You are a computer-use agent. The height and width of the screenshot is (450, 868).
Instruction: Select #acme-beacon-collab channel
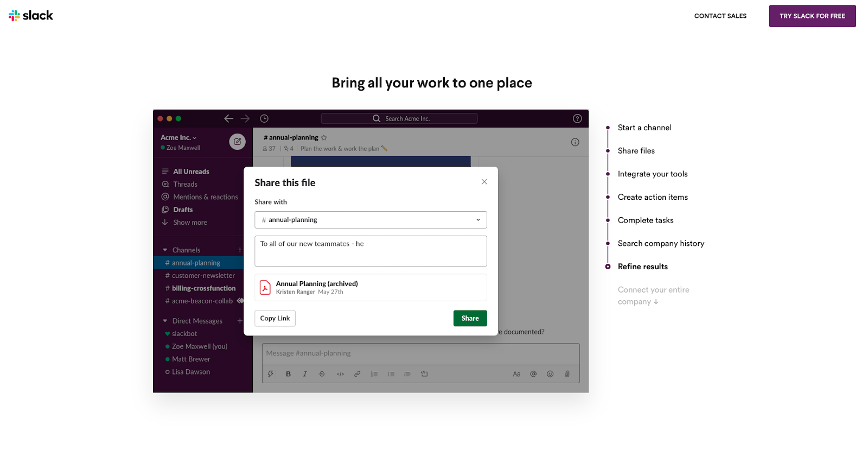click(199, 301)
